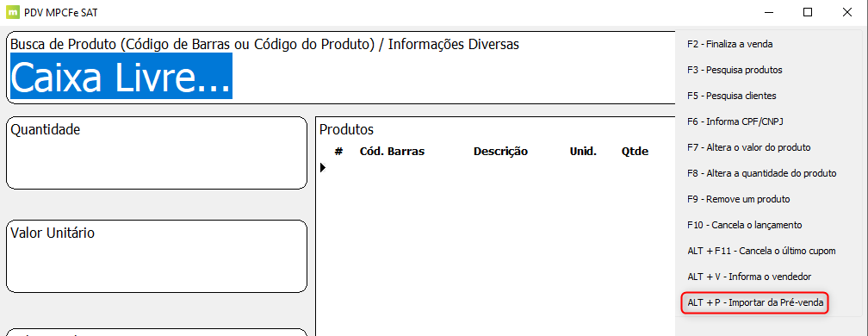Select the row pointer arrow in Produtos grid
Image resolution: width=868 pixels, height=336 pixels.
pyautogui.click(x=323, y=167)
